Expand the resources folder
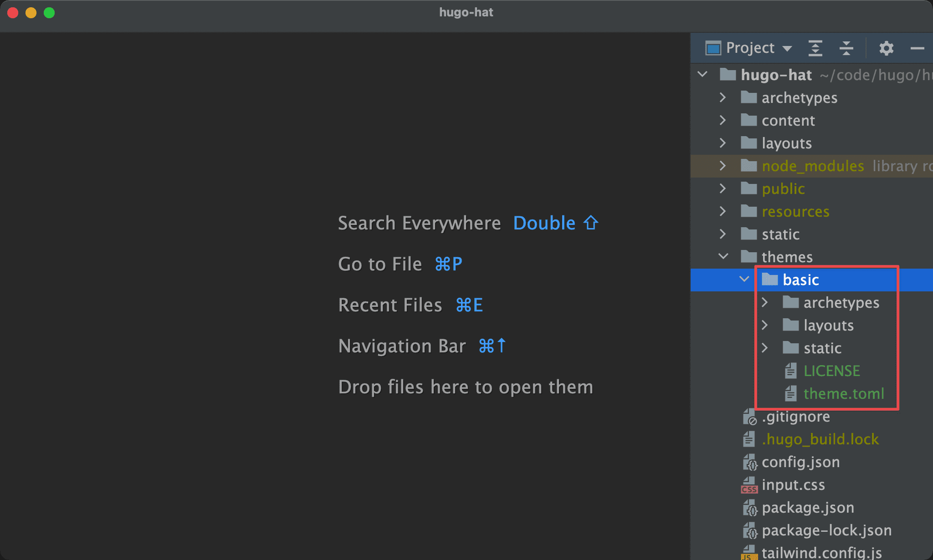 tap(723, 211)
